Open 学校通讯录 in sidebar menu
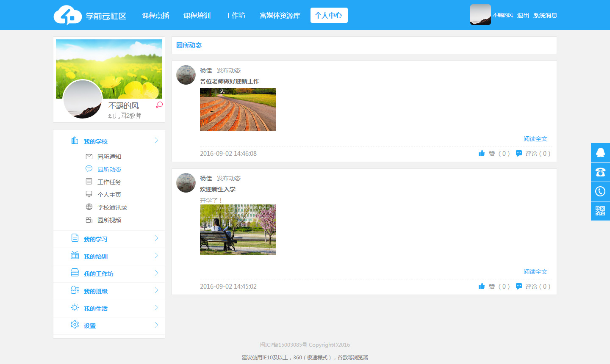The height and width of the screenshot is (364, 610). (x=112, y=207)
